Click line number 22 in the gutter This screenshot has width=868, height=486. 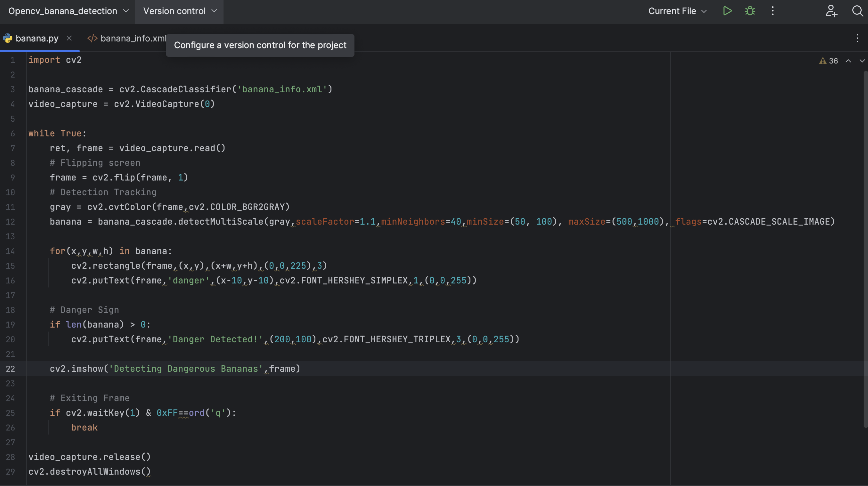click(x=10, y=369)
